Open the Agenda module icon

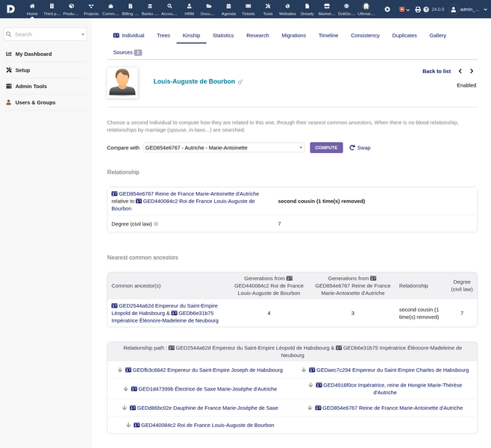[228, 6]
